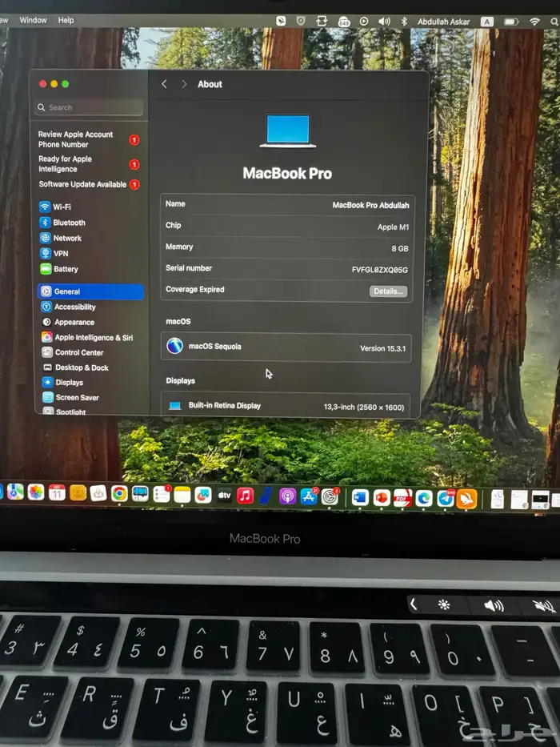Image resolution: width=560 pixels, height=747 pixels.
Task: Open the PDF app in the Dock
Action: 402,498
